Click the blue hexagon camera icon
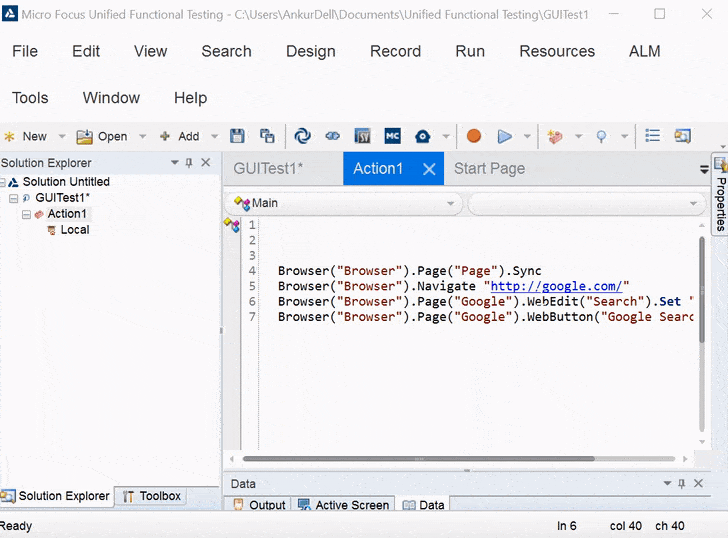728x538 pixels. click(x=422, y=136)
